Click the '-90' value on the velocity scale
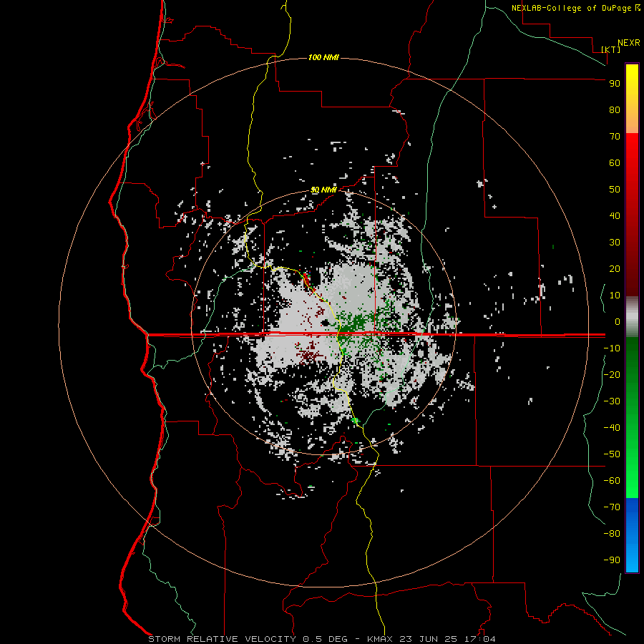 [612, 560]
